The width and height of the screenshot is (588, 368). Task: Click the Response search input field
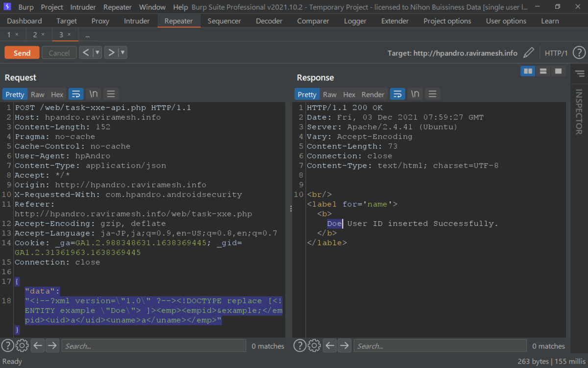pyautogui.click(x=441, y=345)
